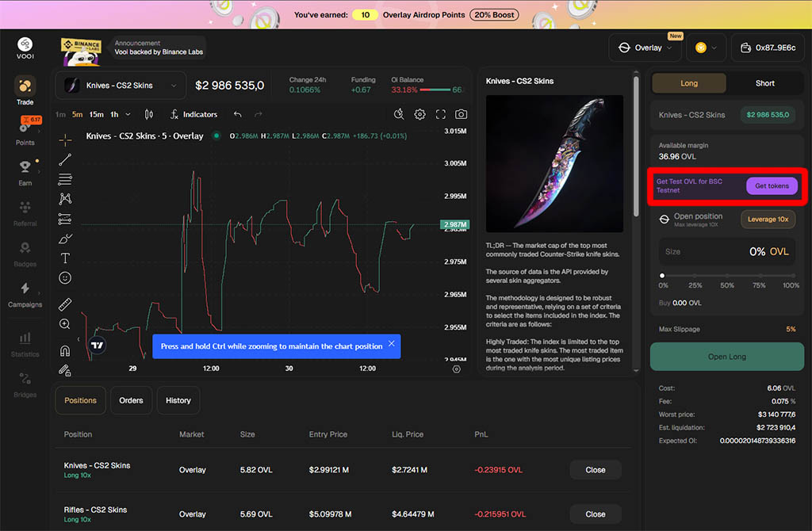Open the Points sidebar item
The image size is (812, 531).
coord(25,131)
